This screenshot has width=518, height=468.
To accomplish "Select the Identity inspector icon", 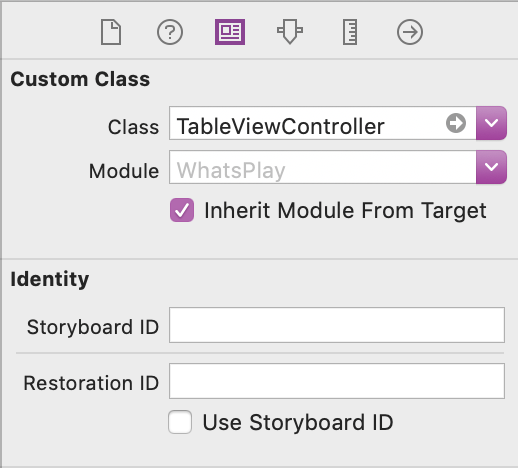I will [230, 32].
